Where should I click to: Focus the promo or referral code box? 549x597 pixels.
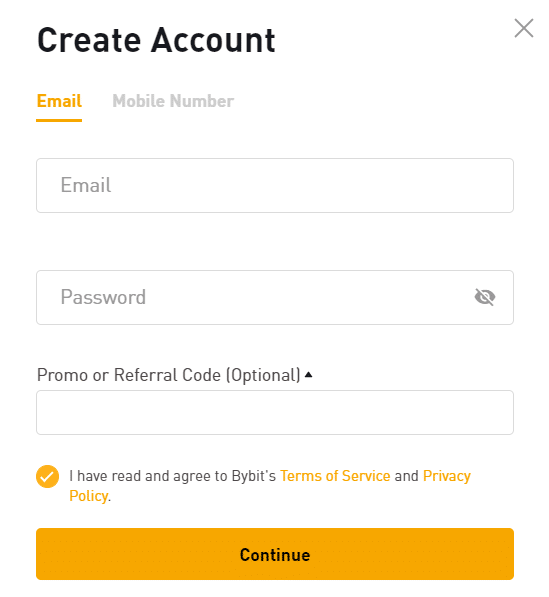[x=275, y=412]
